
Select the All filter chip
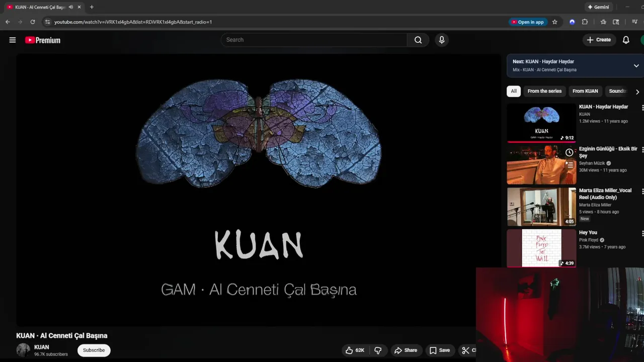(513, 91)
